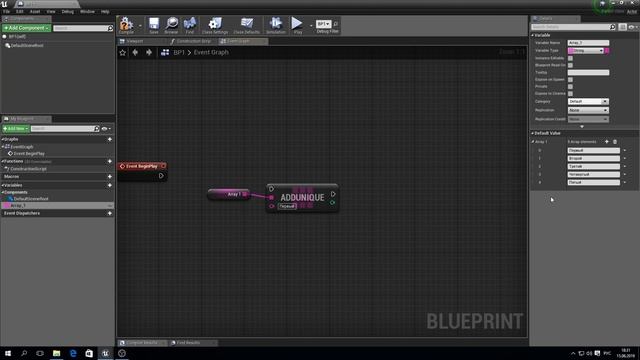Open Details view options eye
640x360 pixels.
(632, 27)
